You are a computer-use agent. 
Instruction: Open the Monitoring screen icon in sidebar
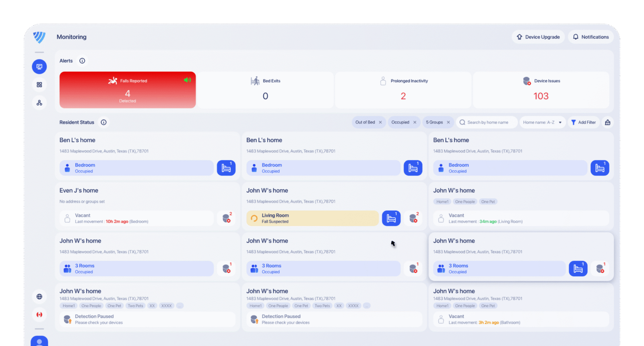(39, 66)
